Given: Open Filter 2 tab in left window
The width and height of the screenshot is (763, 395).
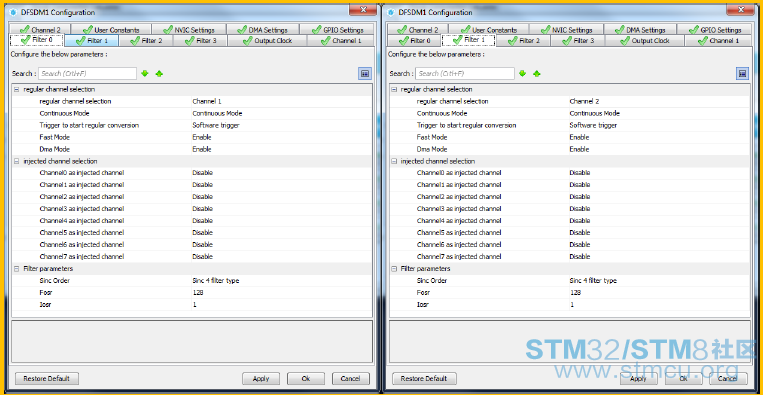Looking at the screenshot, I should [146, 41].
